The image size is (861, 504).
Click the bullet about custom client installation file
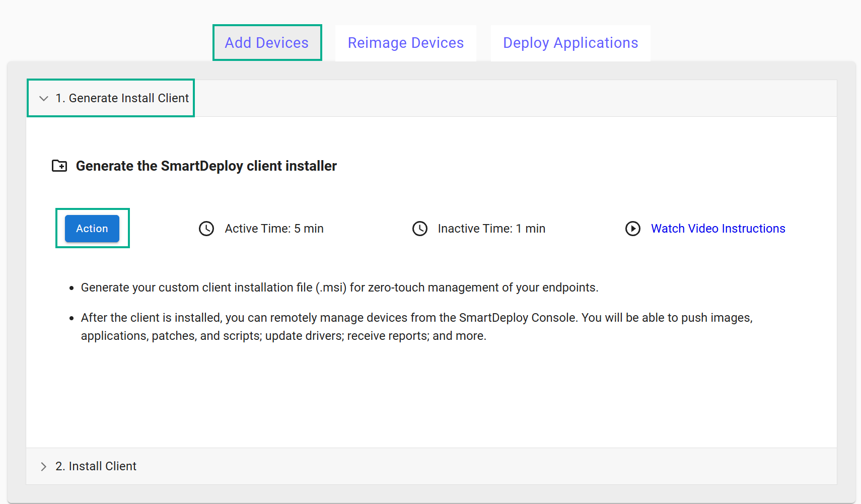[x=340, y=287]
